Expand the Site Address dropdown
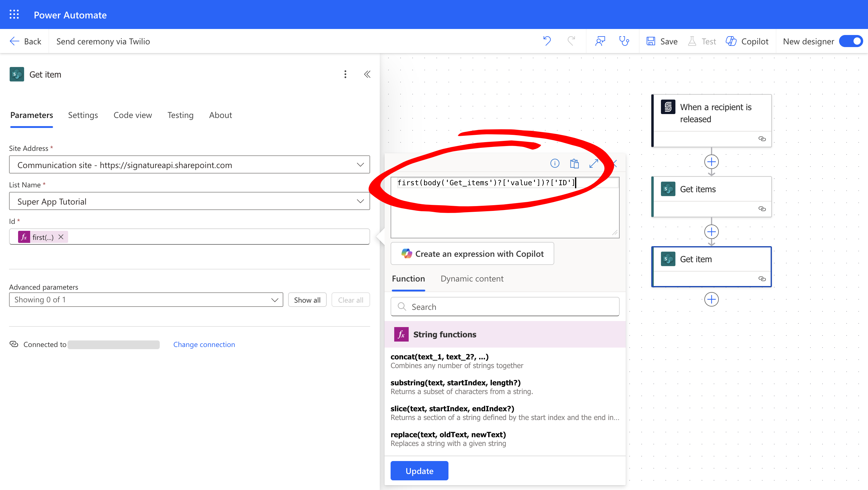 point(360,165)
